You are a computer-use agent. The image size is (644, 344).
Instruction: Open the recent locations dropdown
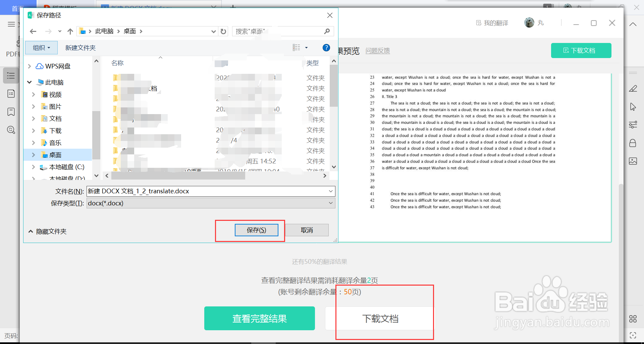tap(60, 31)
